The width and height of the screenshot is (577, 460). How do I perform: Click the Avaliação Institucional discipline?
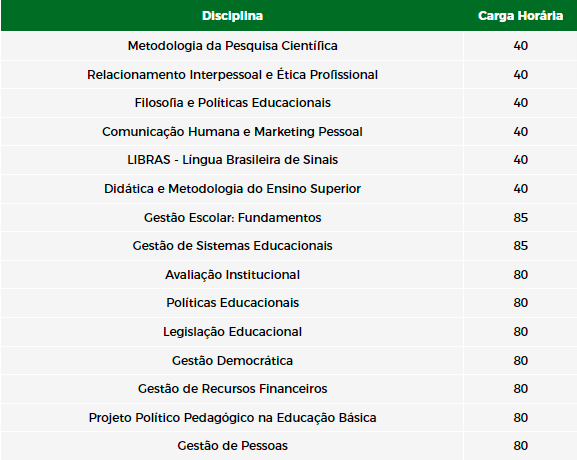tap(232, 275)
